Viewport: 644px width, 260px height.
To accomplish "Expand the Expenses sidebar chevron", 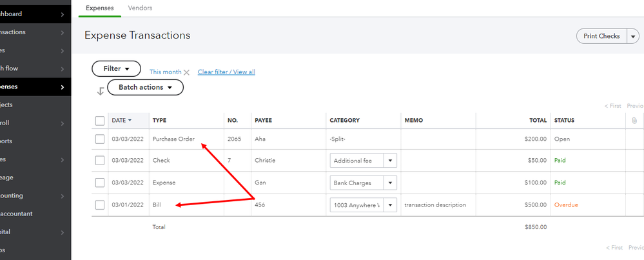I will click(62, 87).
